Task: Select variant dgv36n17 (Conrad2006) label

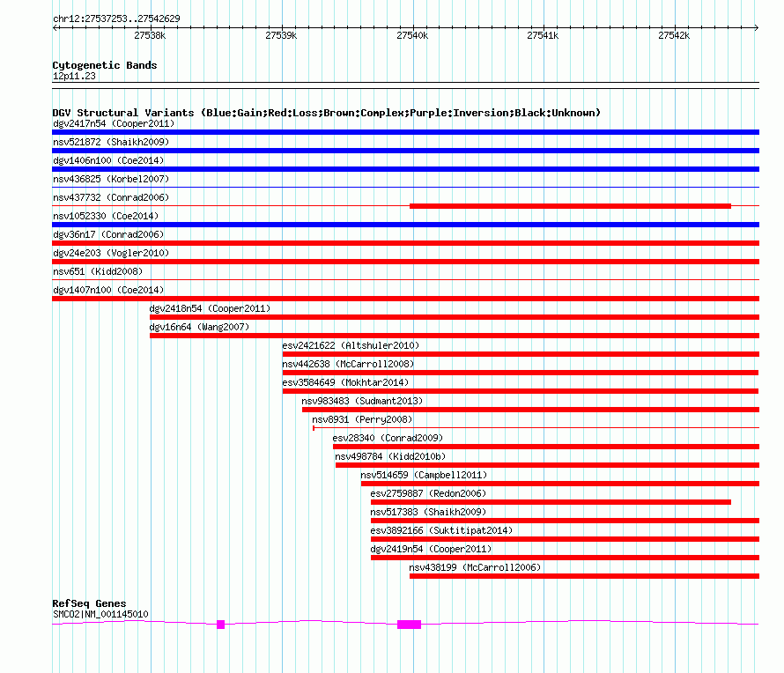Action: click(x=108, y=234)
